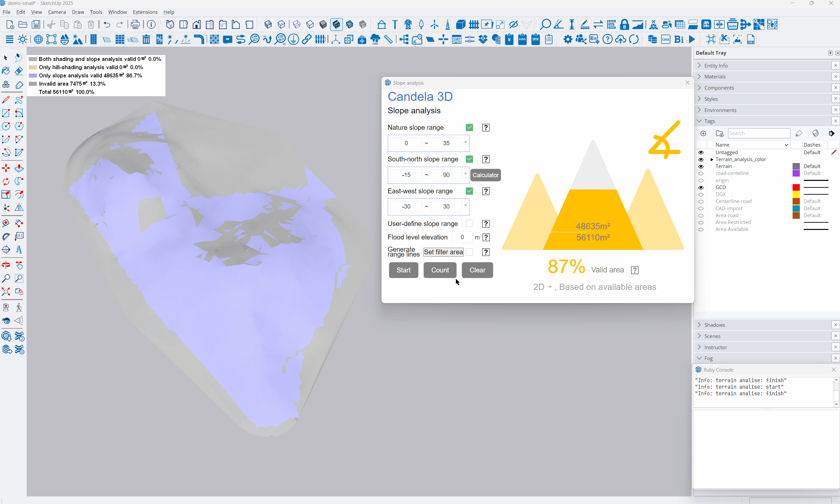Open the slope Calculator button
840x504 pixels.
coord(486,175)
